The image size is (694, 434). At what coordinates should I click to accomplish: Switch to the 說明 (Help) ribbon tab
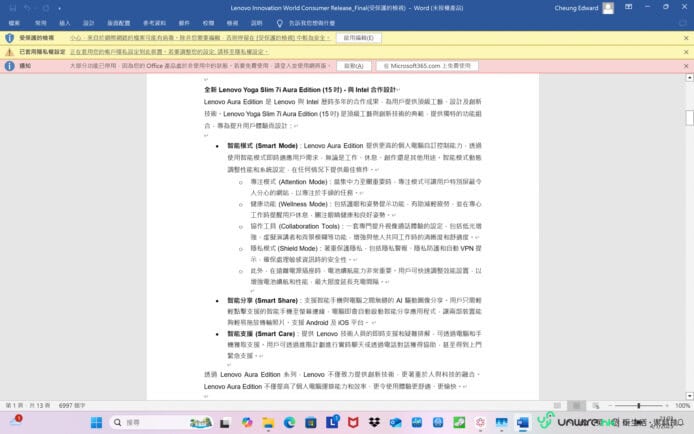[x=257, y=23]
